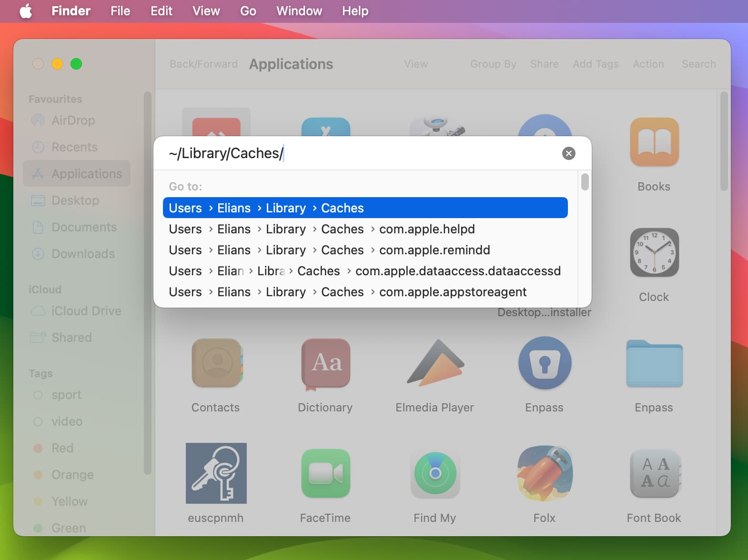Click the yellow minimize window button
This screenshot has height=560, width=748.
pos(57,64)
